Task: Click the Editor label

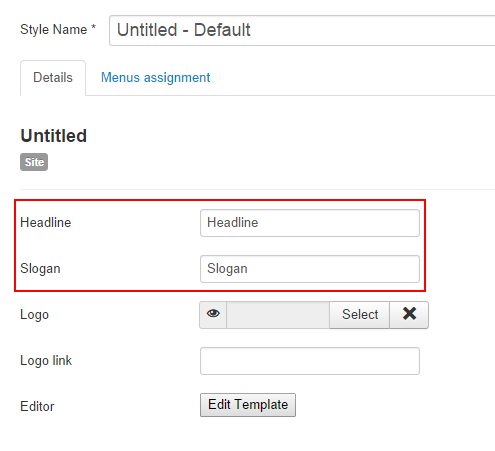Action: (37, 407)
